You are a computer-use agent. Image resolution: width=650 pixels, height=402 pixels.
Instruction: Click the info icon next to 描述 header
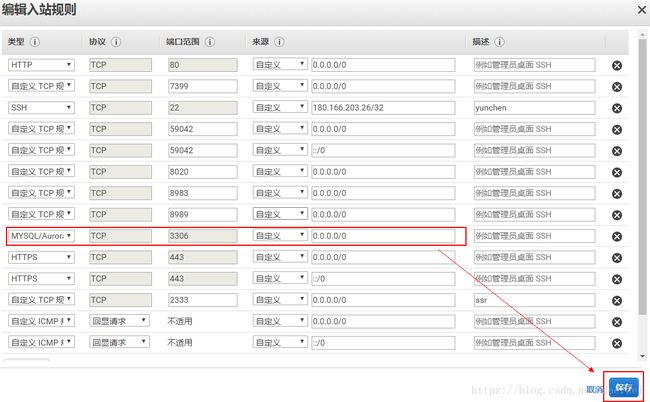click(x=500, y=42)
